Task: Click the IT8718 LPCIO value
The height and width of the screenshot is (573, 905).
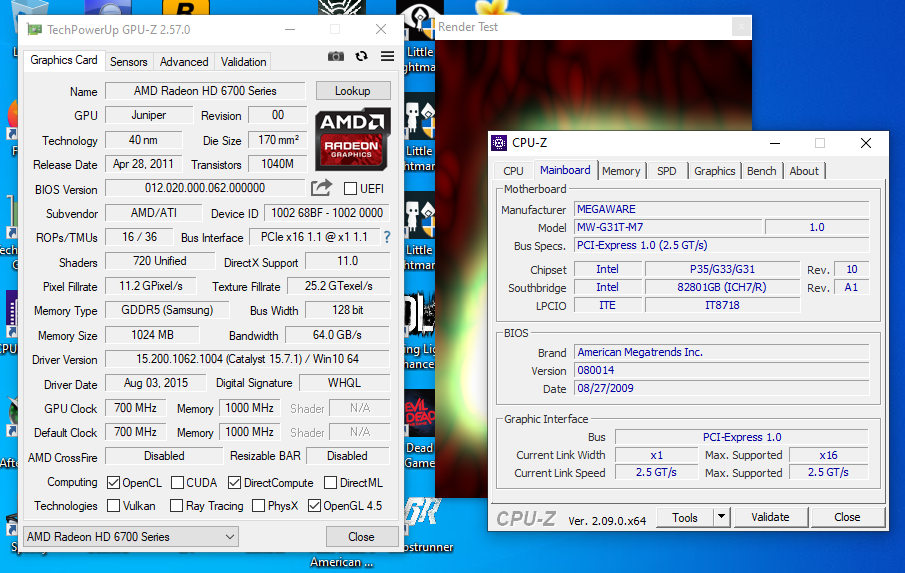Action: (722, 305)
